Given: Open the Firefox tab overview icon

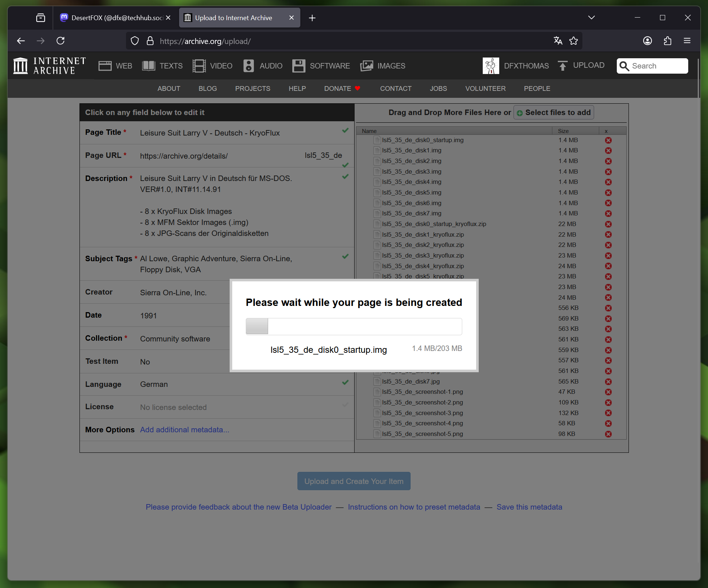Looking at the screenshot, I should coord(41,18).
